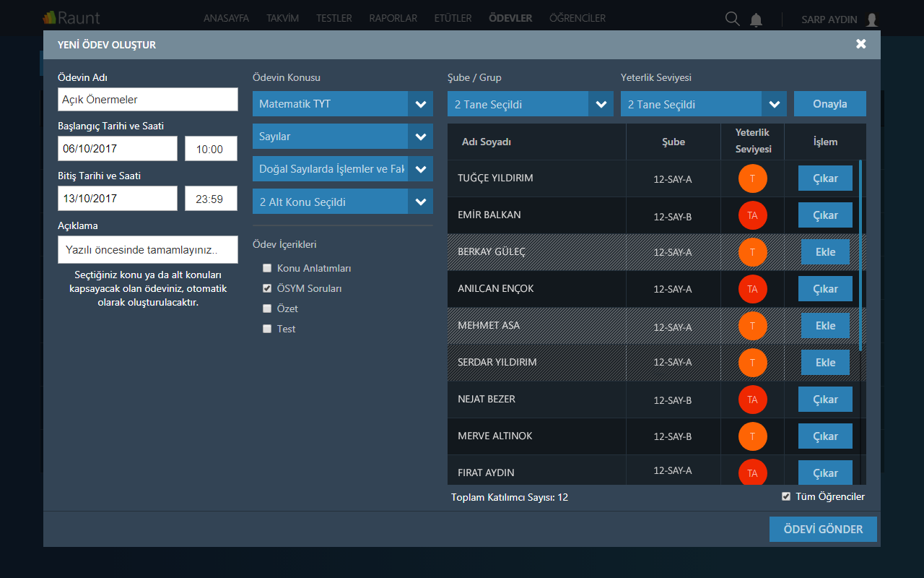Open the Takvim menu item
Screen dimensions: 924x578
[282, 18]
